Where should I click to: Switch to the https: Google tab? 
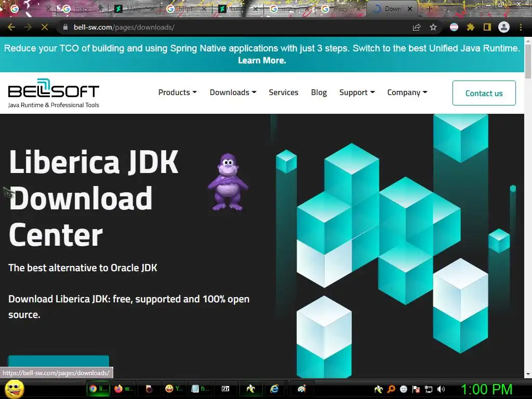click(x=186, y=9)
